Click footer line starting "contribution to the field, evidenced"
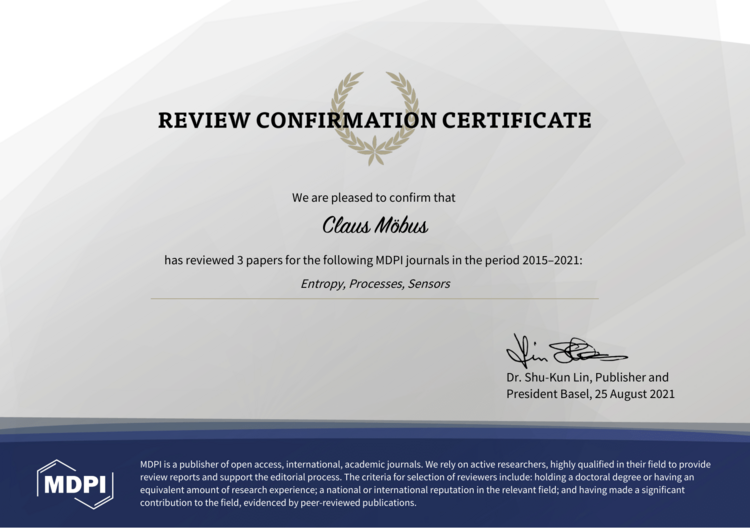This screenshot has height=529, width=750. click(278, 503)
